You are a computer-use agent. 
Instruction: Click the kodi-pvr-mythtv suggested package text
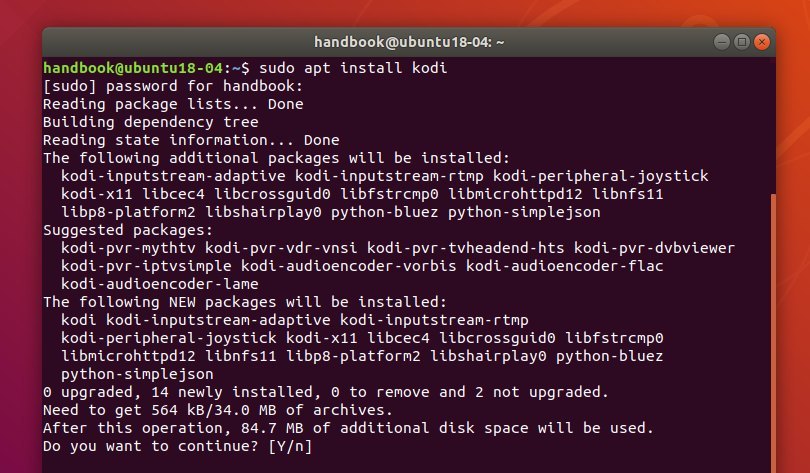click(x=128, y=248)
